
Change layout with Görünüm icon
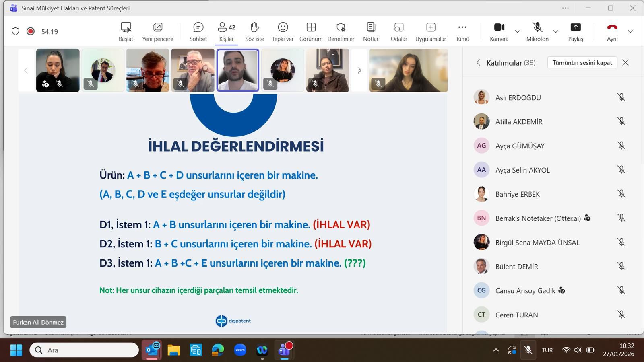[311, 27]
